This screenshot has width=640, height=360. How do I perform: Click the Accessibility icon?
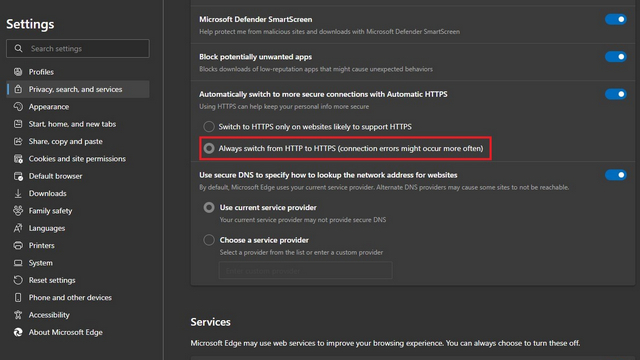coord(18,315)
